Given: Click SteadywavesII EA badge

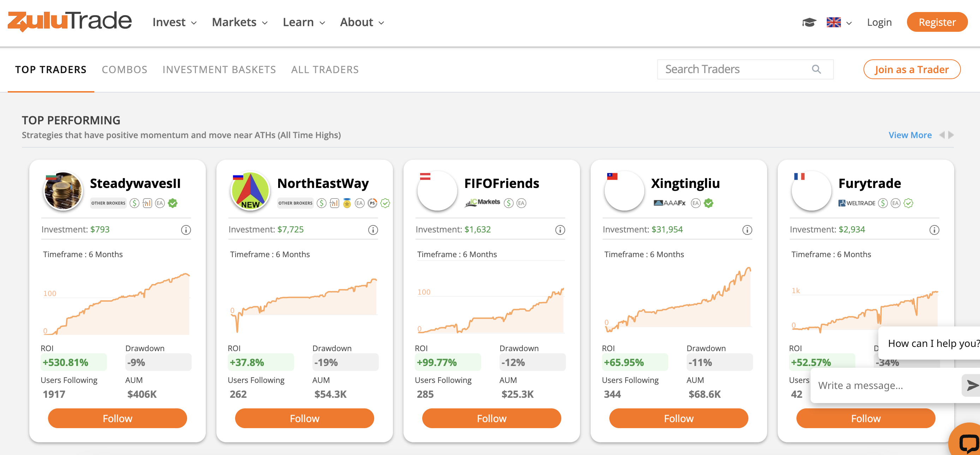Looking at the screenshot, I should click(160, 203).
